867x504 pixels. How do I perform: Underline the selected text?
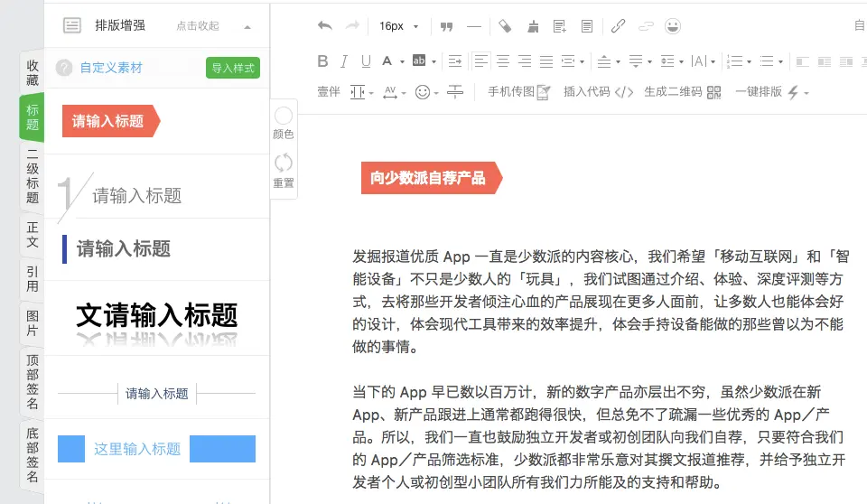(x=366, y=61)
